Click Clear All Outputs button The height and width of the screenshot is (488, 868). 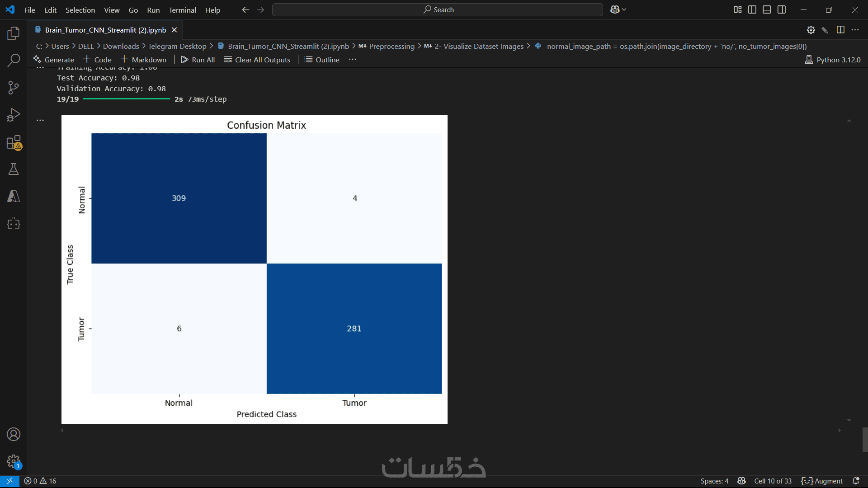[257, 60]
